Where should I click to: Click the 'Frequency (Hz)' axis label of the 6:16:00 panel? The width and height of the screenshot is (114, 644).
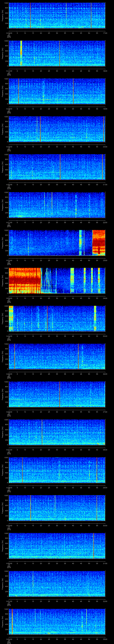click(x=3, y=16)
